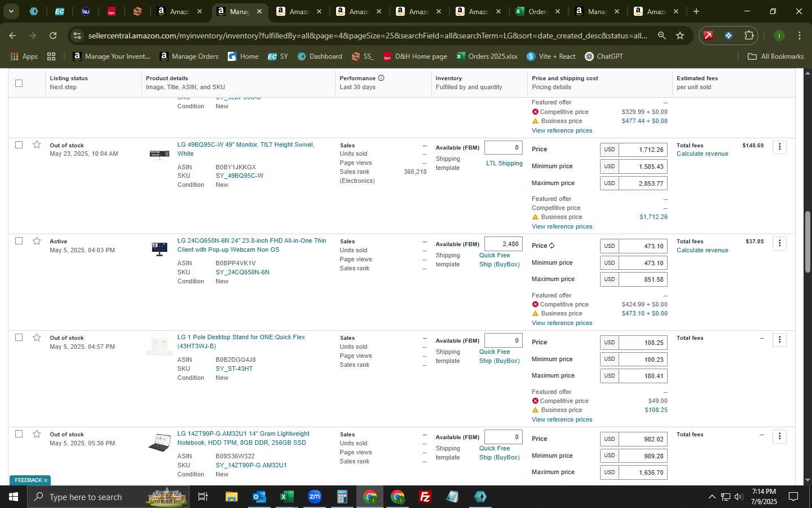Click the Windows Start button
Image resolution: width=812 pixels, height=508 pixels.
click(14, 497)
